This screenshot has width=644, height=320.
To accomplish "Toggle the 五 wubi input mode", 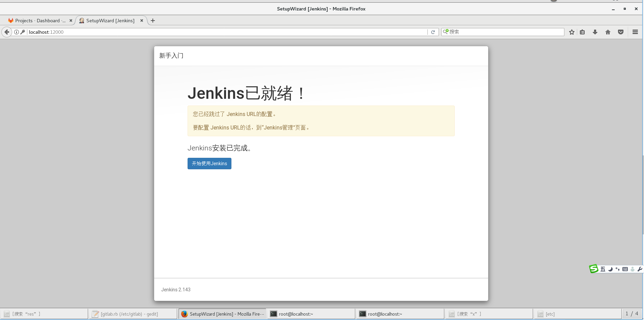I will pos(603,269).
